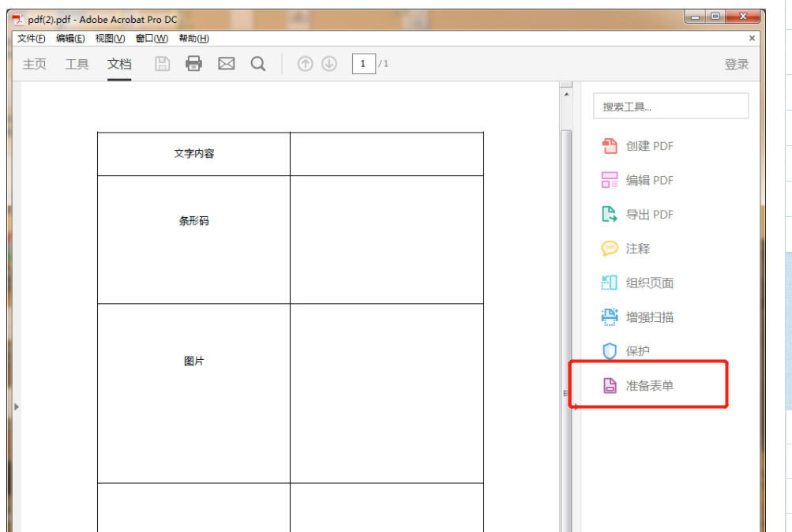Viewport: 792px width, 532px height.
Task: Switch to the 主页 tab
Action: pos(35,64)
